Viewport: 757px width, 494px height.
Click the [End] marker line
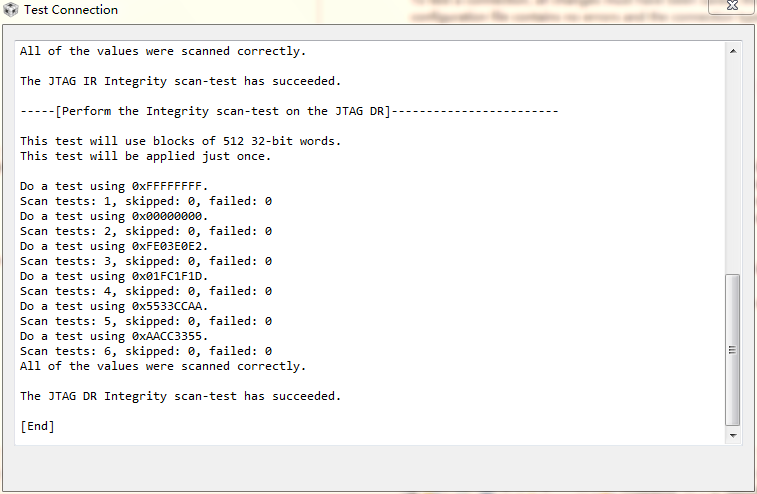[x=38, y=426]
